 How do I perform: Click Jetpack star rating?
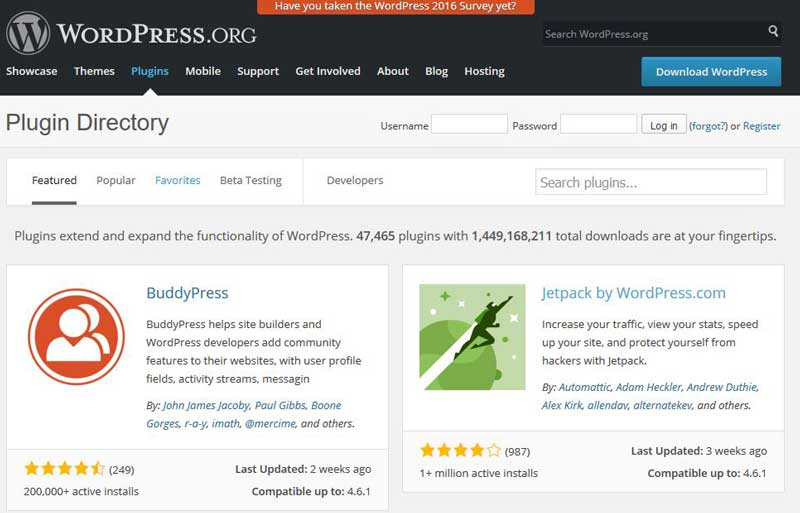point(460,450)
